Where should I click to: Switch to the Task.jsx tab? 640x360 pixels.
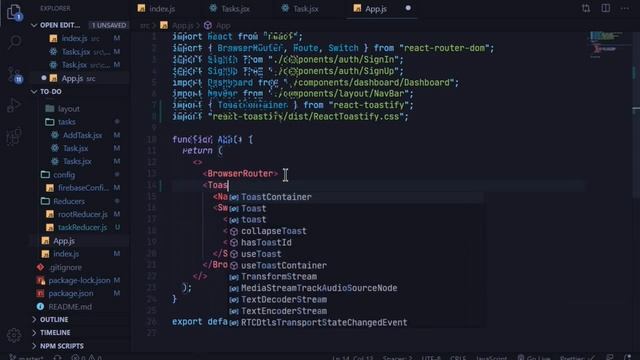300,9
